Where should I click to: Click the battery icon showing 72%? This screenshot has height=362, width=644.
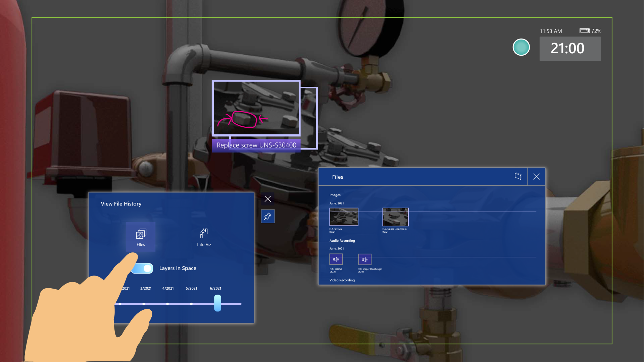pyautogui.click(x=585, y=31)
